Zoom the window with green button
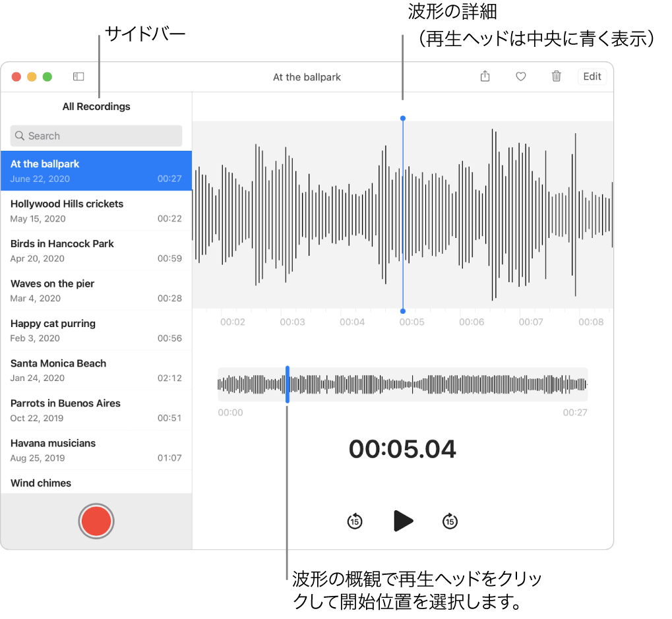The height and width of the screenshot is (619, 672). [47, 76]
